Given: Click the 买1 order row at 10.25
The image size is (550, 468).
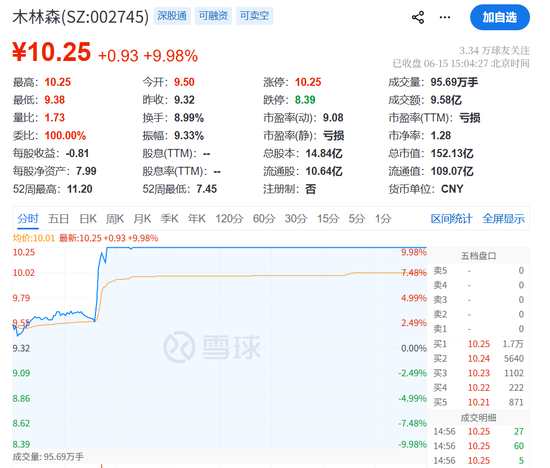Looking at the screenshot, I should (x=478, y=344).
